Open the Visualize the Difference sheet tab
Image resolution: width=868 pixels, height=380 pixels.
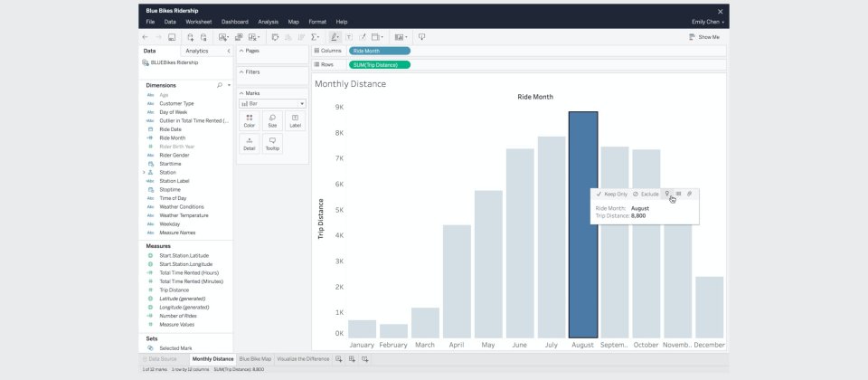(x=303, y=359)
